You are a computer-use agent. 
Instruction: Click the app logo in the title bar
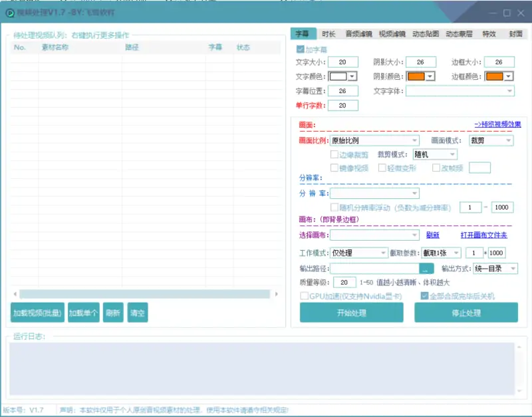11,13
